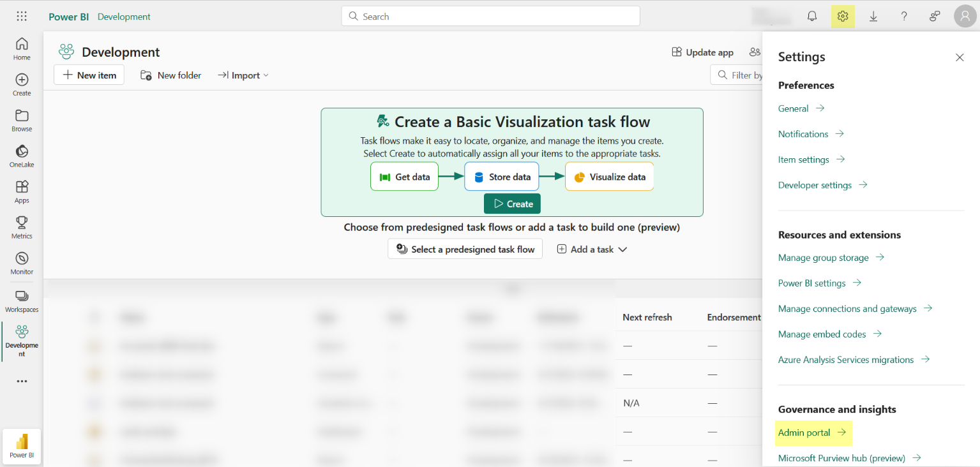This screenshot has width=980, height=467.
Task: Open Apps in the left navigation
Action: coord(22,191)
